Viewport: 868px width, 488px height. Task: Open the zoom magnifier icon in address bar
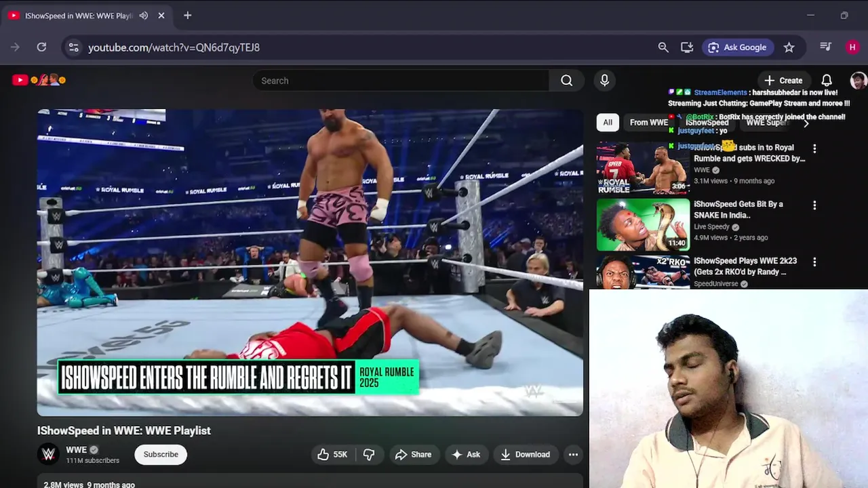663,47
